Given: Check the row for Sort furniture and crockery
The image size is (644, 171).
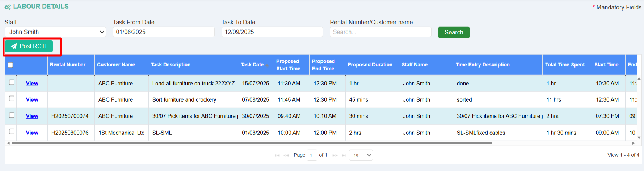Looking at the screenshot, I should 12,99.
